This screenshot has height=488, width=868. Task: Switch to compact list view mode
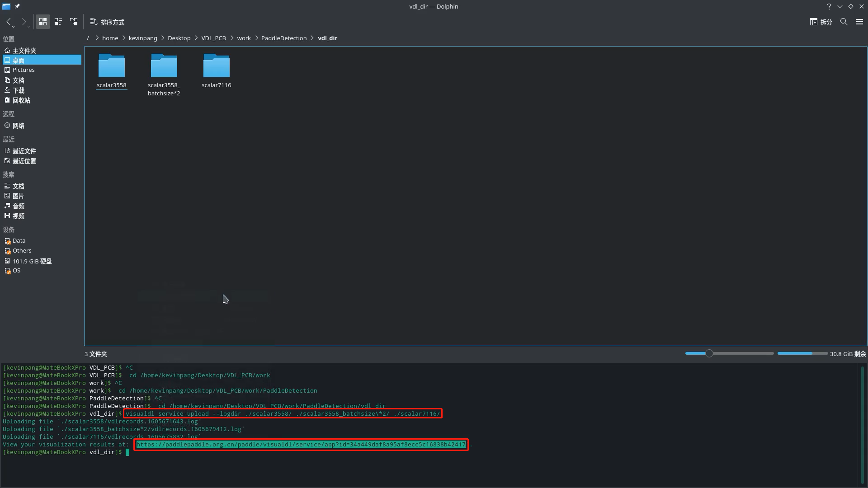pyautogui.click(x=58, y=21)
